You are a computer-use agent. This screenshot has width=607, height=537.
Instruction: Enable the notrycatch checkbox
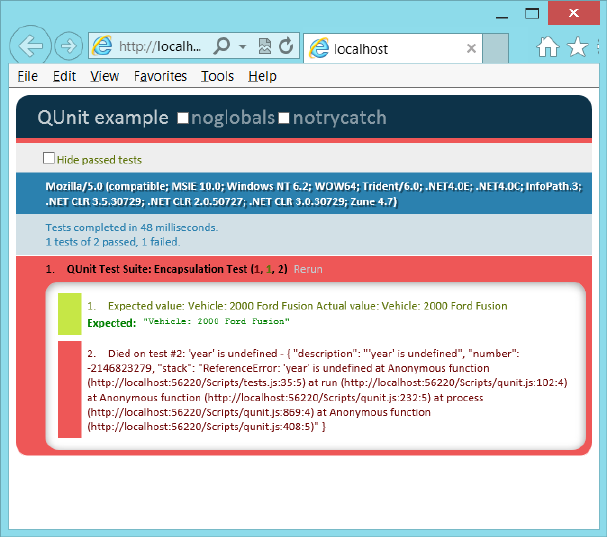pyautogui.click(x=284, y=118)
